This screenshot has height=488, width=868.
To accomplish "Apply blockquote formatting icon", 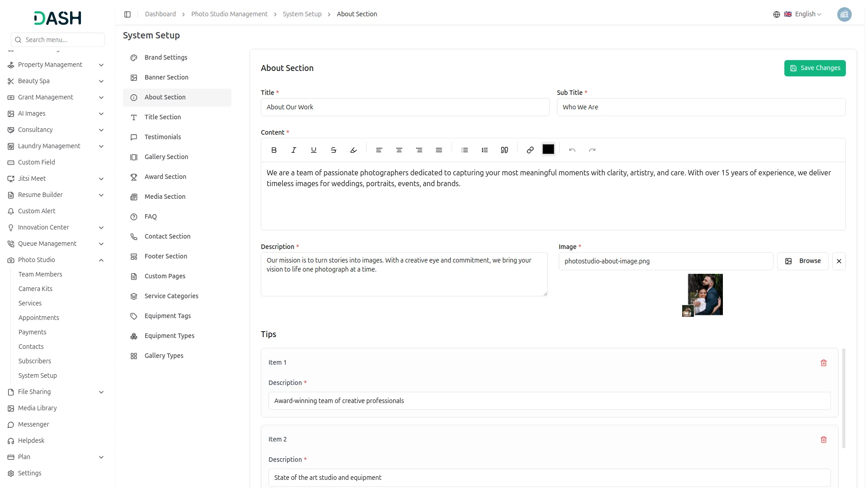I will click(x=505, y=150).
